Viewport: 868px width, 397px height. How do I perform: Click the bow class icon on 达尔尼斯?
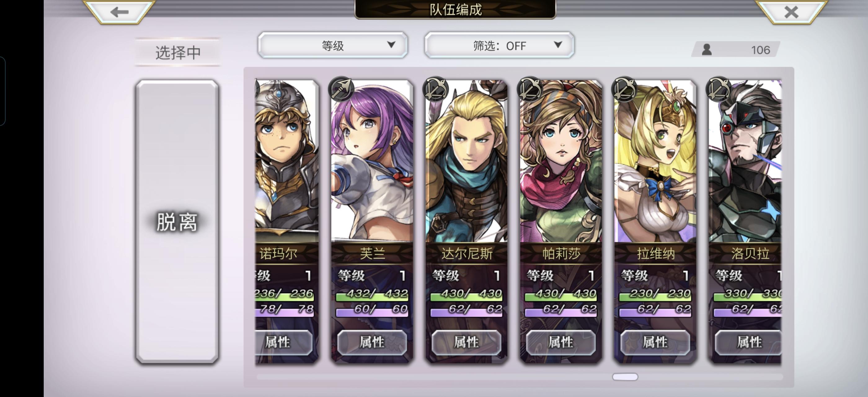pos(436,89)
